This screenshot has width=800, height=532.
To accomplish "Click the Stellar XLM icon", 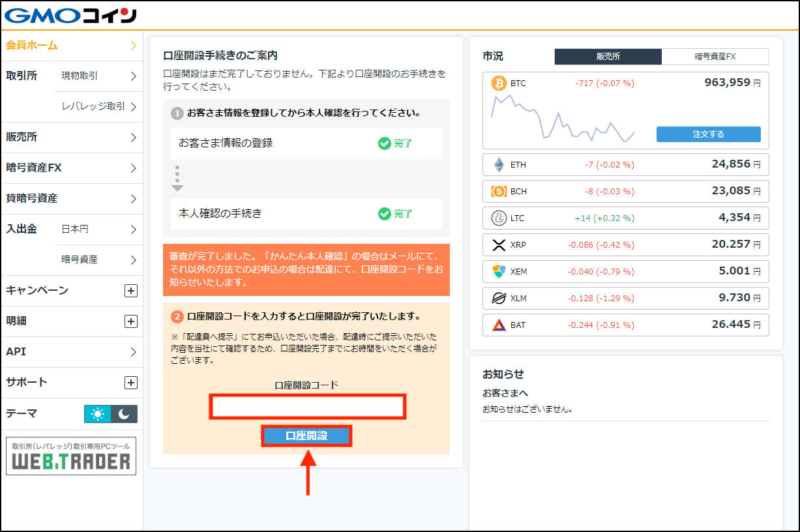I will click(499, 298).
